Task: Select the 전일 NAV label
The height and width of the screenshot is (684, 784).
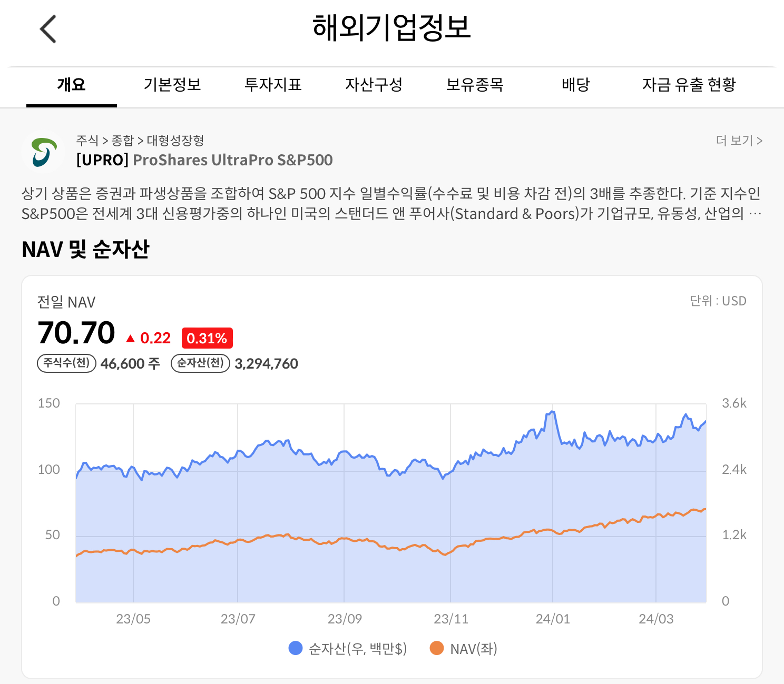Action: coord(66,302)
